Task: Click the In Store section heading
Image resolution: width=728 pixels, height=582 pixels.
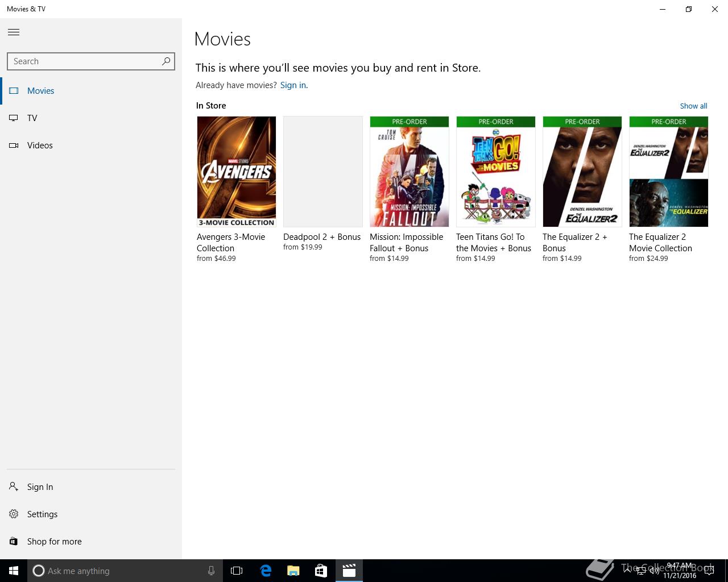Action: pos(211,106)
